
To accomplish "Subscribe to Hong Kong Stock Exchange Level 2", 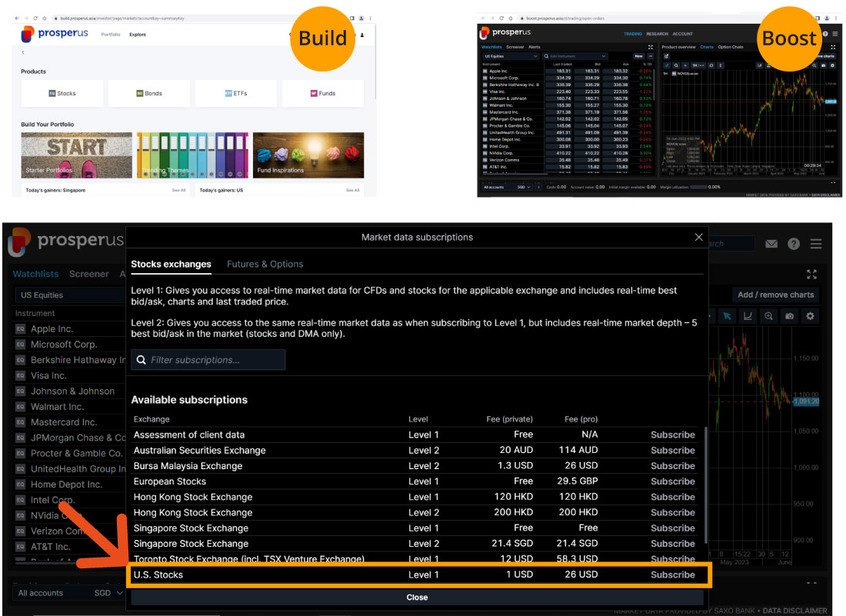I will [673, 513].
